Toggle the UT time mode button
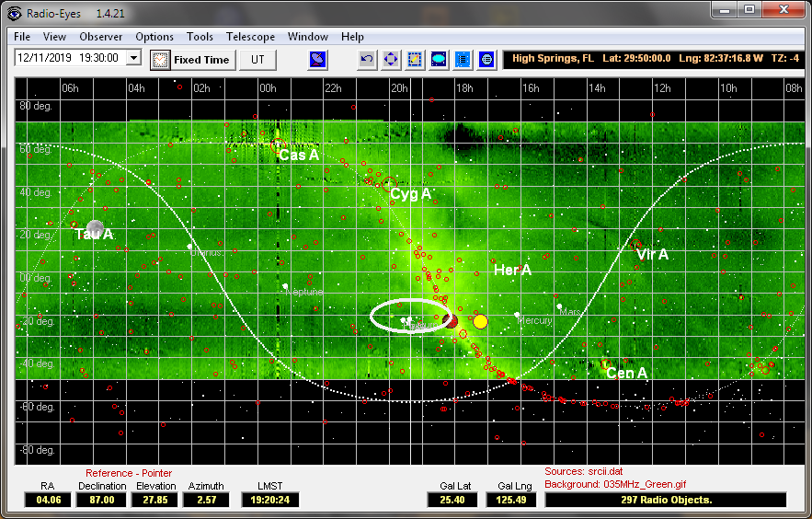 (x=257, y=60)
